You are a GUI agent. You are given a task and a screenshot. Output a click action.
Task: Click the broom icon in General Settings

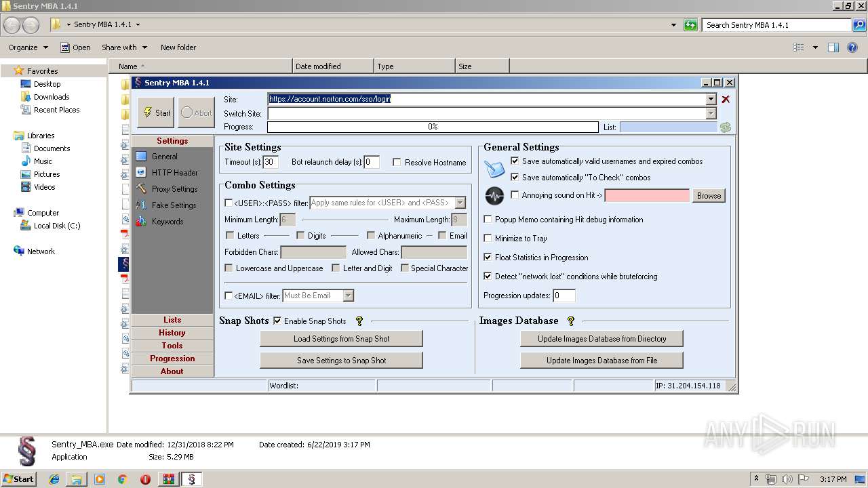(494, 168)
